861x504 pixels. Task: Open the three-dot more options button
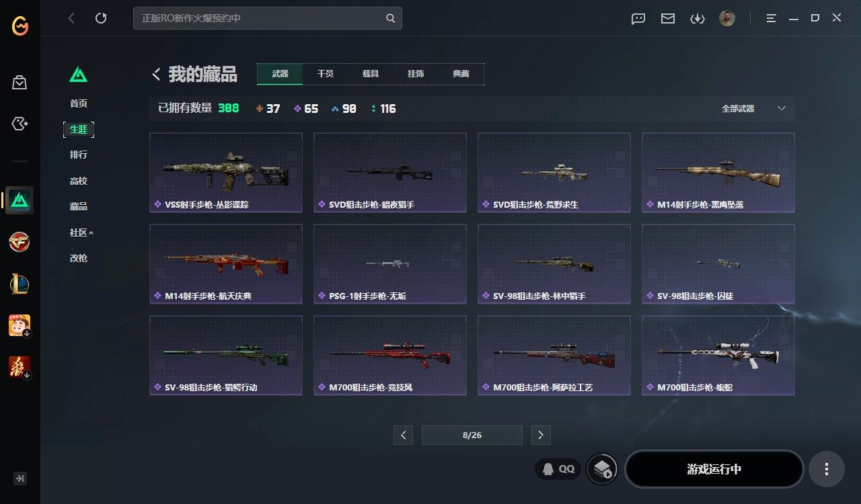click(827, 469)
